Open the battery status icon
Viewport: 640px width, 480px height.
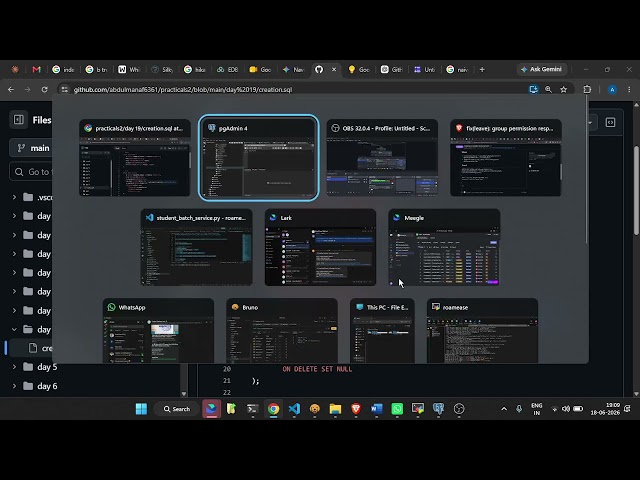[578, 409]
